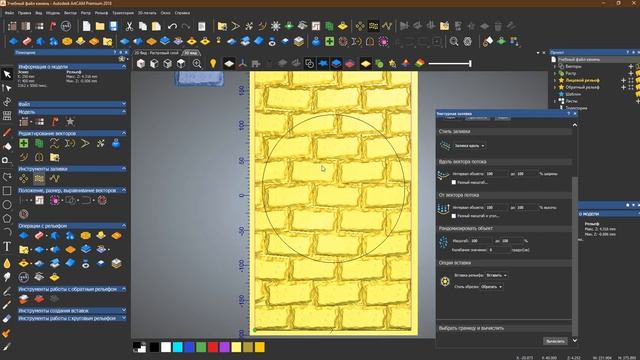
Task: Click help button of vector fill panel
Action: (569, 113)
